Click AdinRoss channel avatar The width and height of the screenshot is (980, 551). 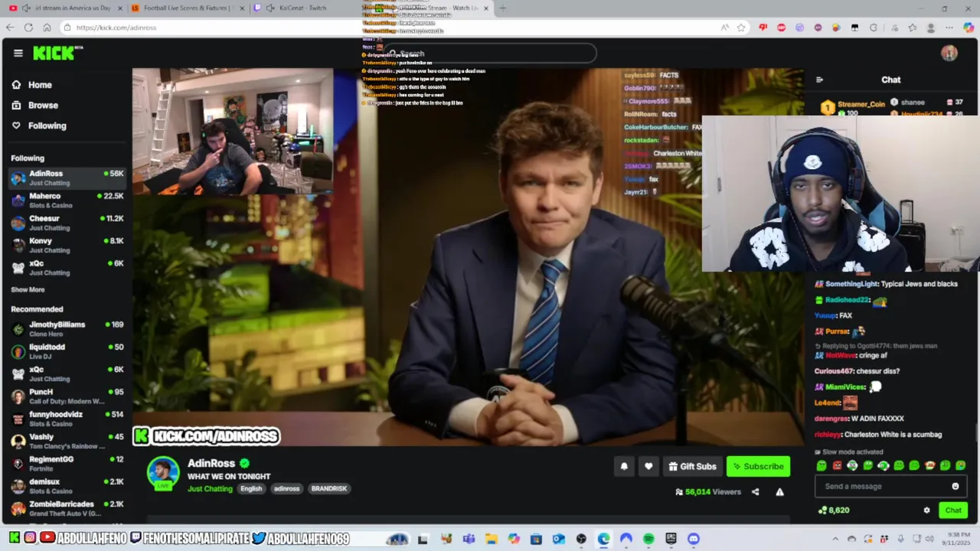pyautogui.click(x=163, y=472)
